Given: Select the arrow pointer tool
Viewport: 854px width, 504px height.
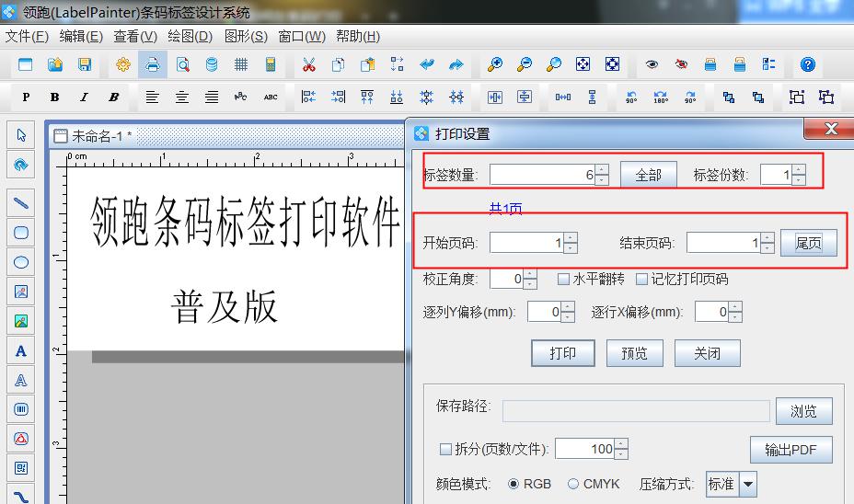Looking at the screenshot, I should (x=21, y=135).
